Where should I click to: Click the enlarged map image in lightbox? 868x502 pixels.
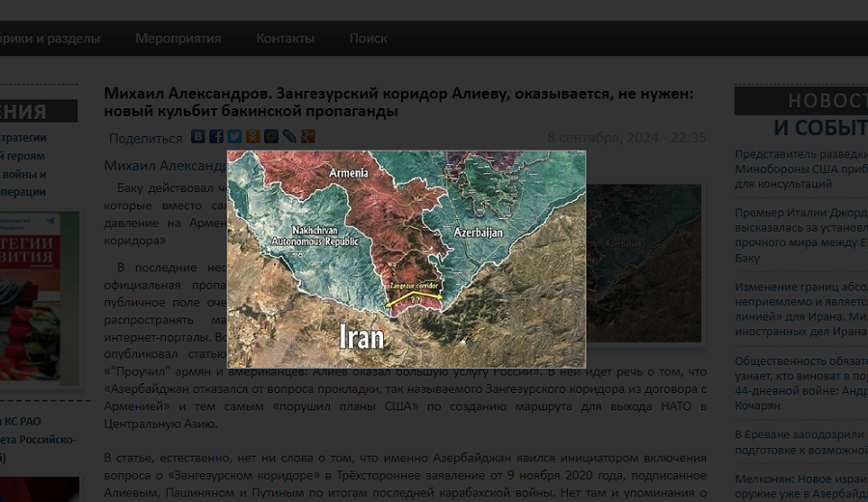click(x=406, y=259)
